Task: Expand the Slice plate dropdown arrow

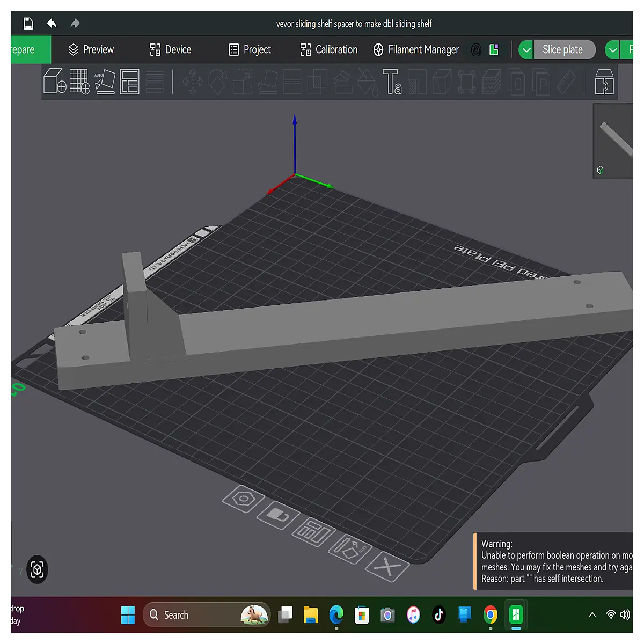Action: tap(526, 50)
